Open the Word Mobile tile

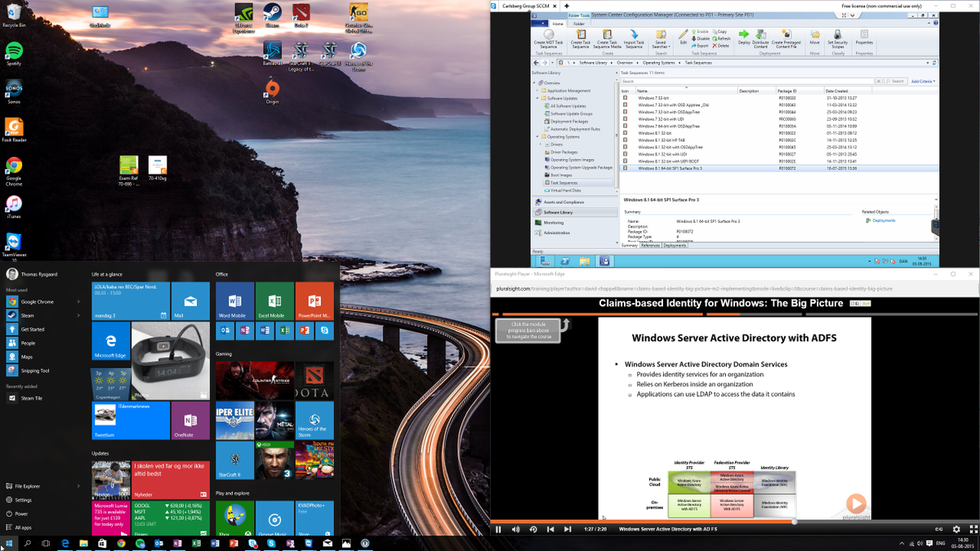tap(234, 300)
